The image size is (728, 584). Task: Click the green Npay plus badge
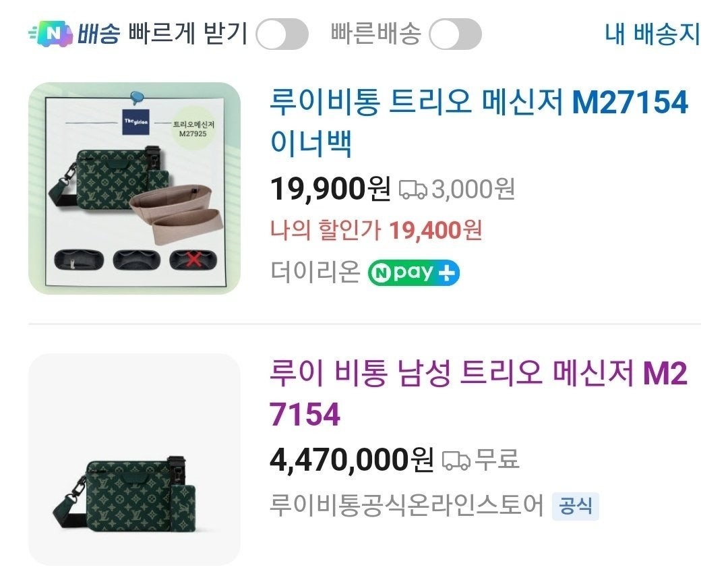[413, 272]
